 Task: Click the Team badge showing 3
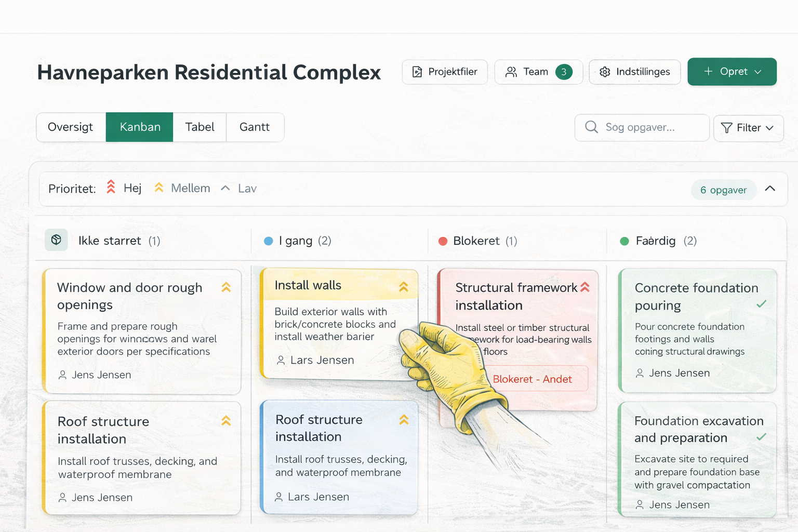coord(564,72)
